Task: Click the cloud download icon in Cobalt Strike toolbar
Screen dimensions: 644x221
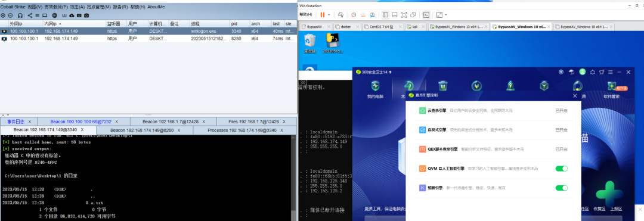Action: point(72,15)
